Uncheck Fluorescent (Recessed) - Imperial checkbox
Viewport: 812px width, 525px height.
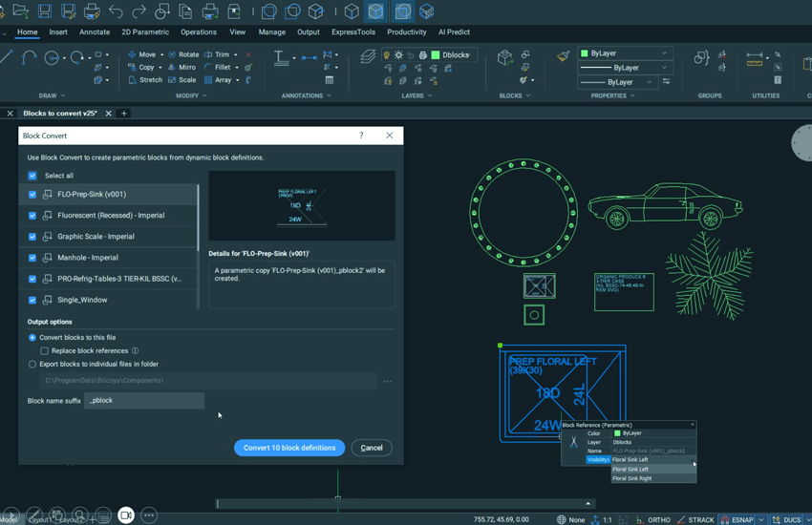tap(32, 216)
